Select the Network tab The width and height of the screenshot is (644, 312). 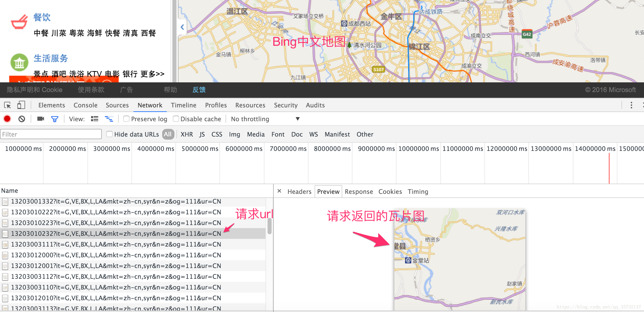coord(150,105)
